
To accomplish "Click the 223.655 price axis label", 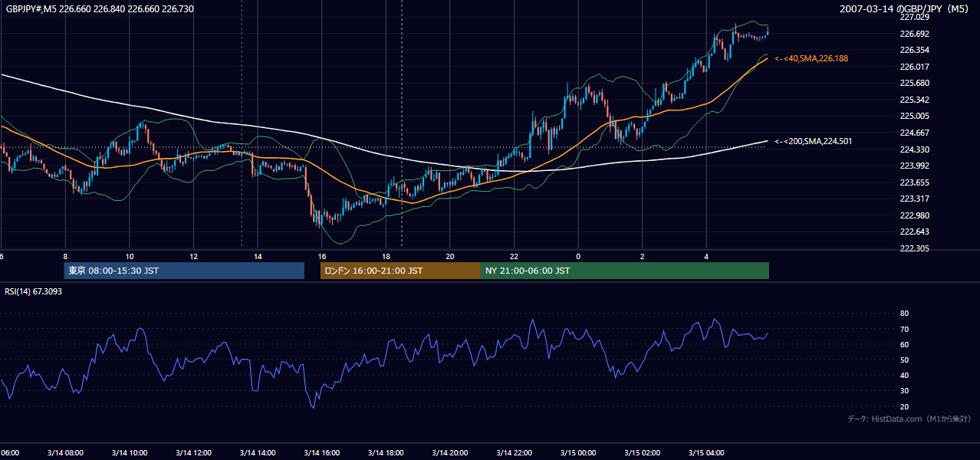I will tap(914, 182).
